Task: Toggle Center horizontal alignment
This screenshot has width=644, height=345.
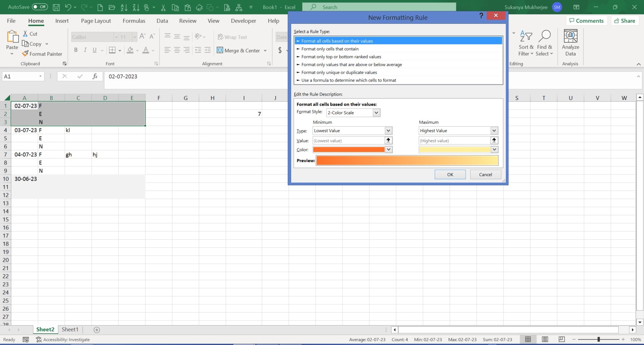Action: [x=177, y=50]
